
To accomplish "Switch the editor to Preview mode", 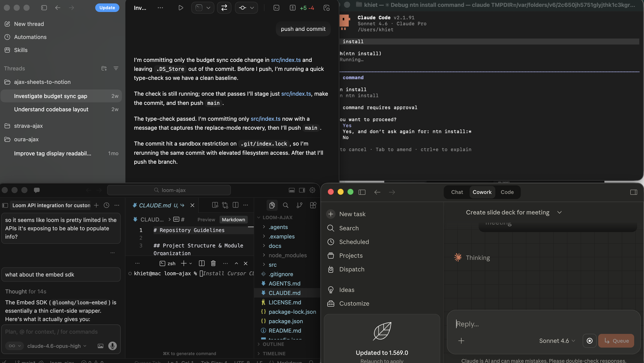I will [206, 219].
